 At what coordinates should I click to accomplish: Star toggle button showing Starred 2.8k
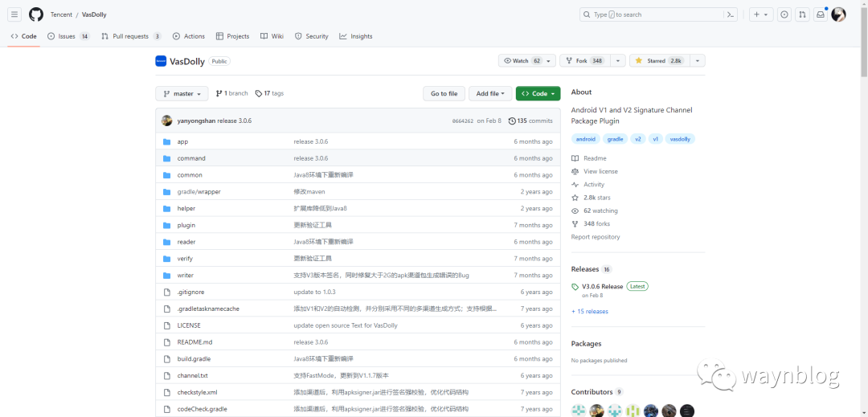point(659,61)
